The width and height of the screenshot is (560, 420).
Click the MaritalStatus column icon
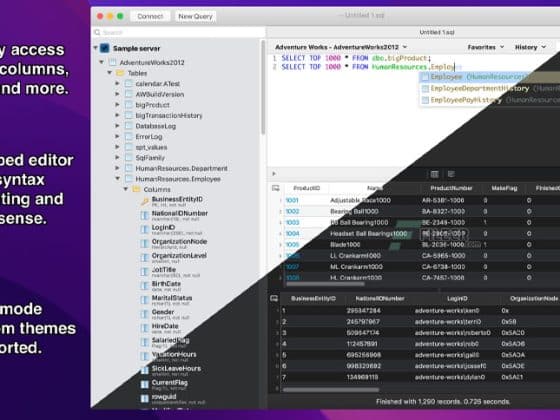(x=144, y=300)
